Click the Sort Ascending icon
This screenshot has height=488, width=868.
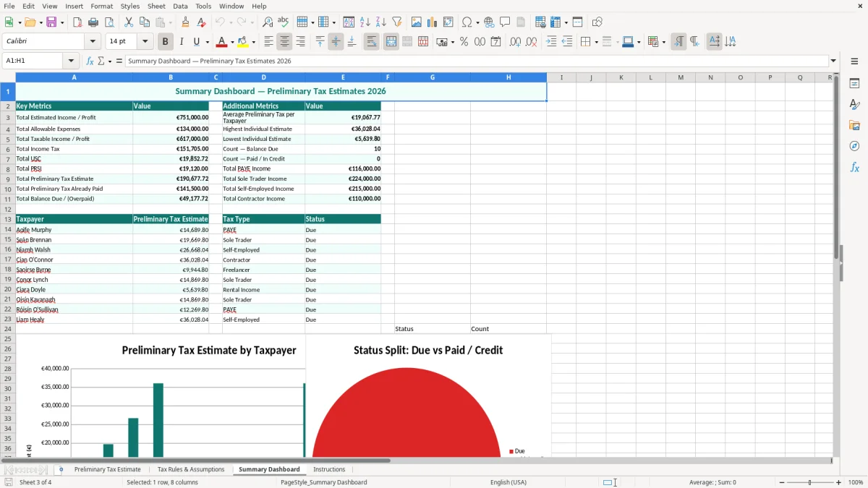[365, 22]
